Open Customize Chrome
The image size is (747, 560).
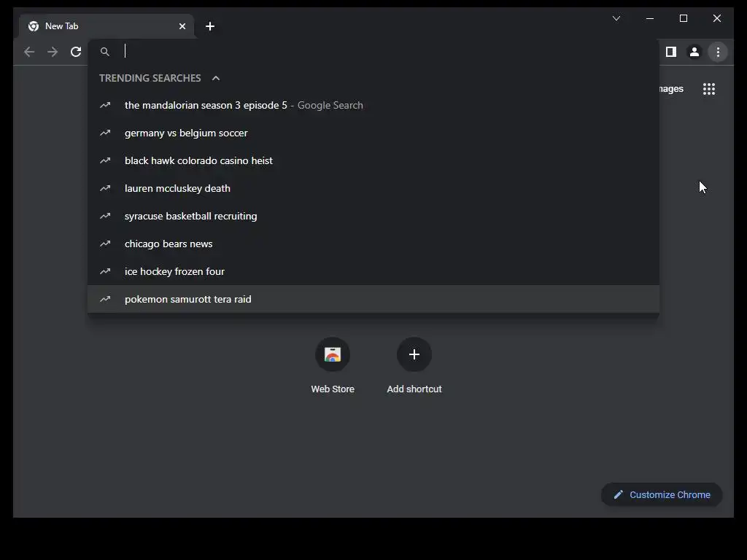click(x=662, y=495)
